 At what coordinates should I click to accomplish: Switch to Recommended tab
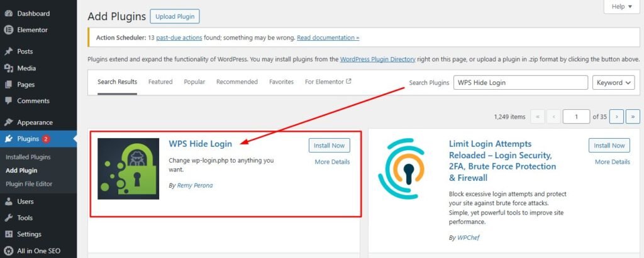[x=237, y=82]
